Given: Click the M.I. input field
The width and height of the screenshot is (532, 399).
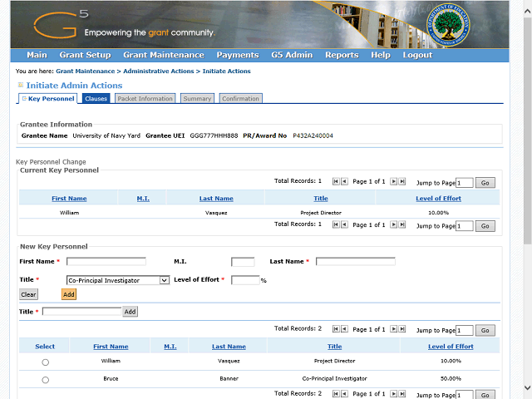Looking at the screenshot, I should [243, 262].
